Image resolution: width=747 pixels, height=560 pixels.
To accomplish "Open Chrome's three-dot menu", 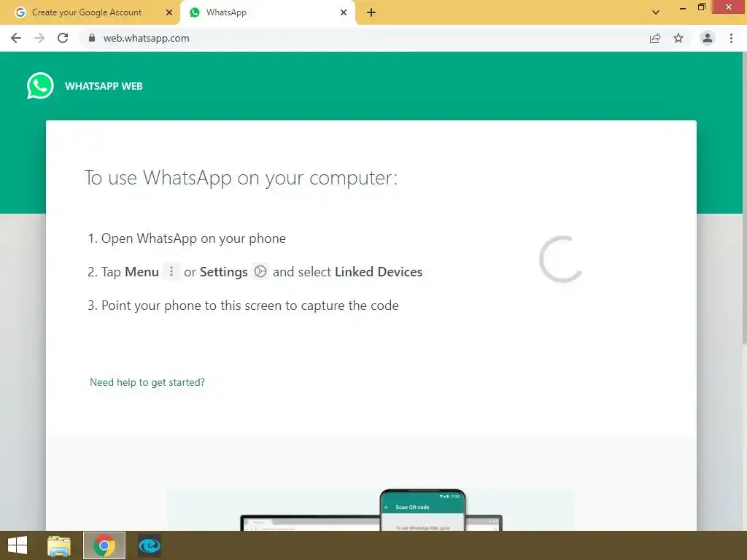I will [731, 38].
